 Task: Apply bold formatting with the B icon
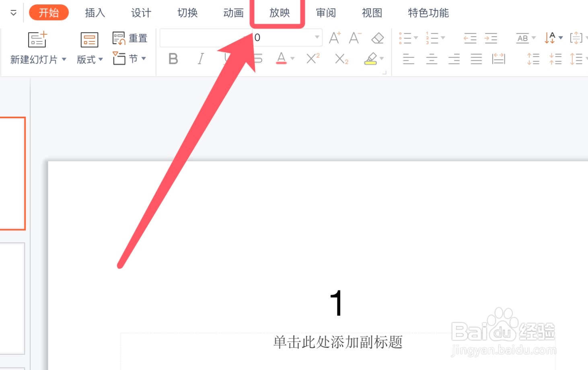click(x=173, y=59)
